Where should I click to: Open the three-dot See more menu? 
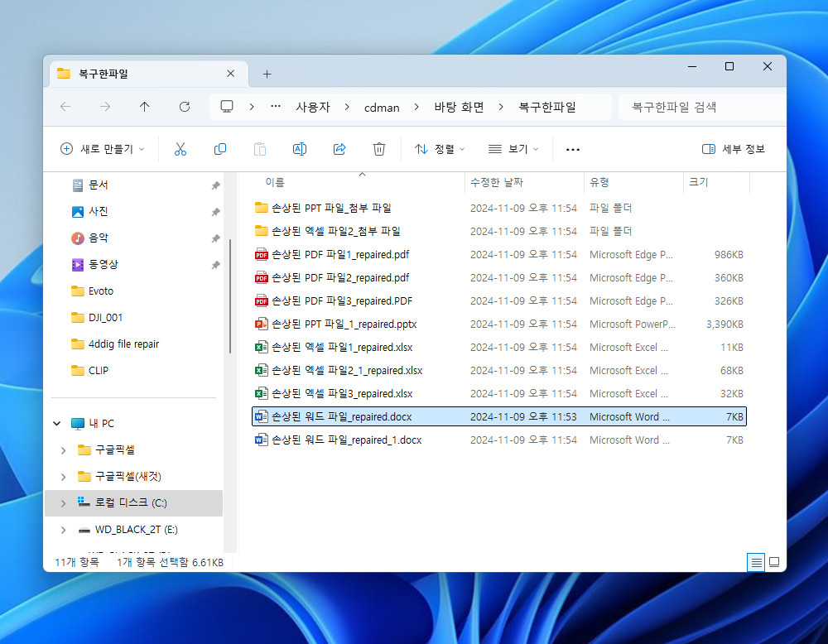pos(572,149)
